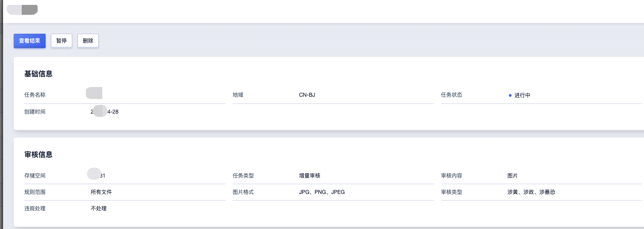Select the 增量审核 task type value
The image size is (644, 229).
(x=309, y=176)
